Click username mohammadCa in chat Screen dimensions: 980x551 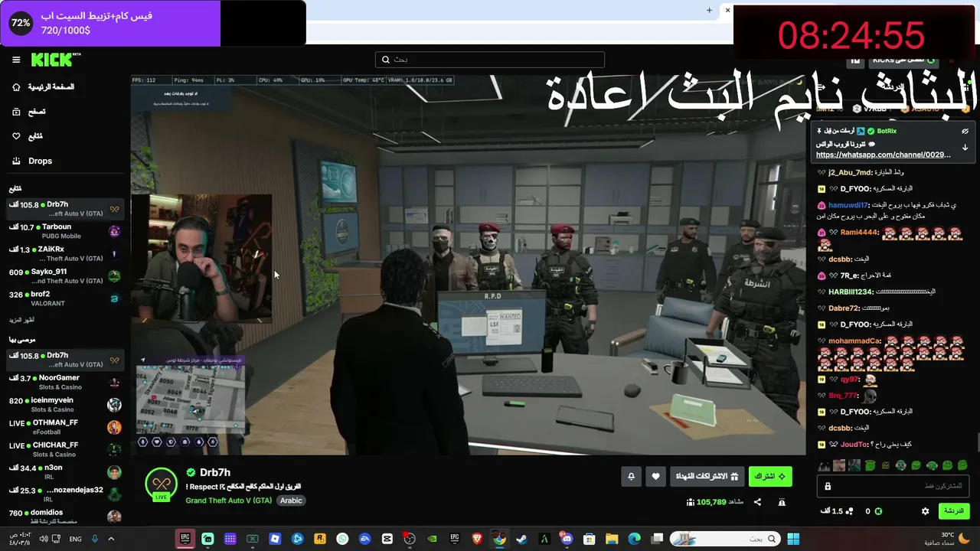[854, 341]
